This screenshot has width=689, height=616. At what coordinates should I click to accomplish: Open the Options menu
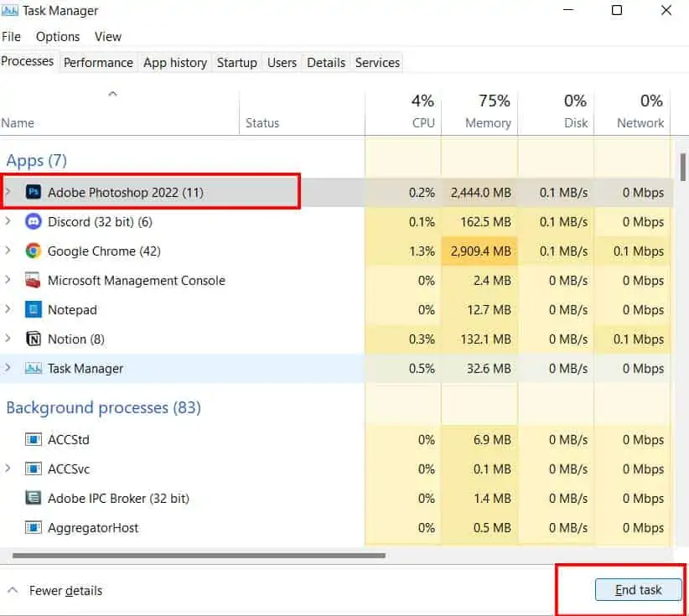pos(58,37)
